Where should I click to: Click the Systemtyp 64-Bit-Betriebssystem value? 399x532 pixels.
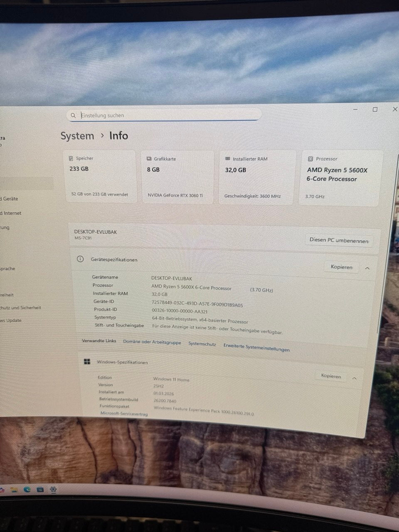(200, 320)
